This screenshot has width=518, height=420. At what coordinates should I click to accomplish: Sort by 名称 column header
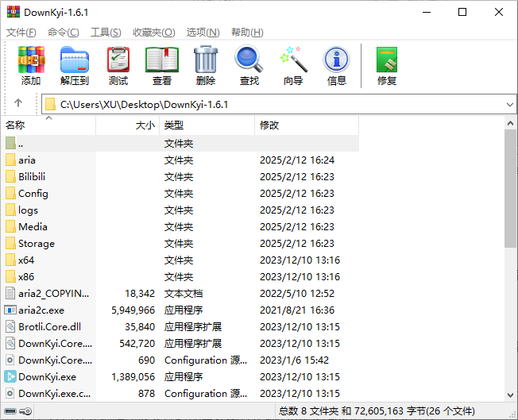tap(48, 125)
